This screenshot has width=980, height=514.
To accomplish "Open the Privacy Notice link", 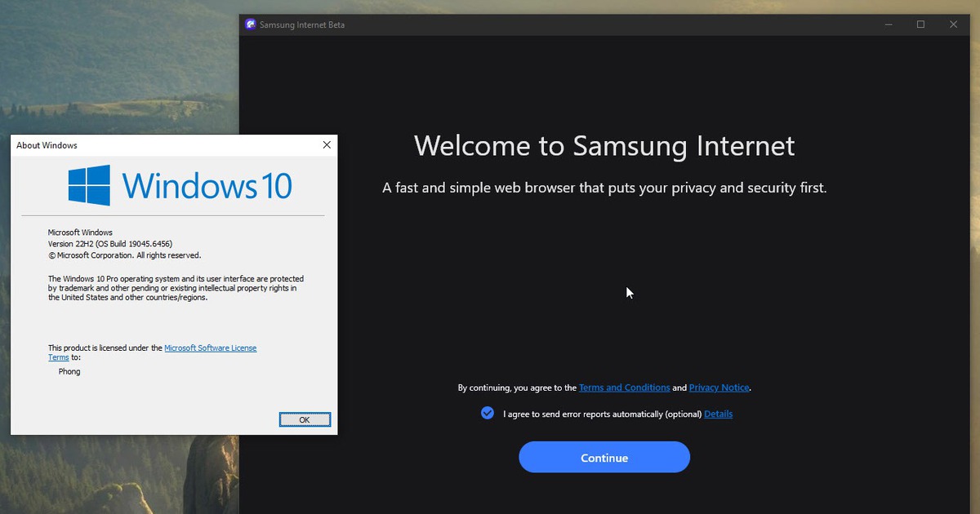I will [719, 388].
